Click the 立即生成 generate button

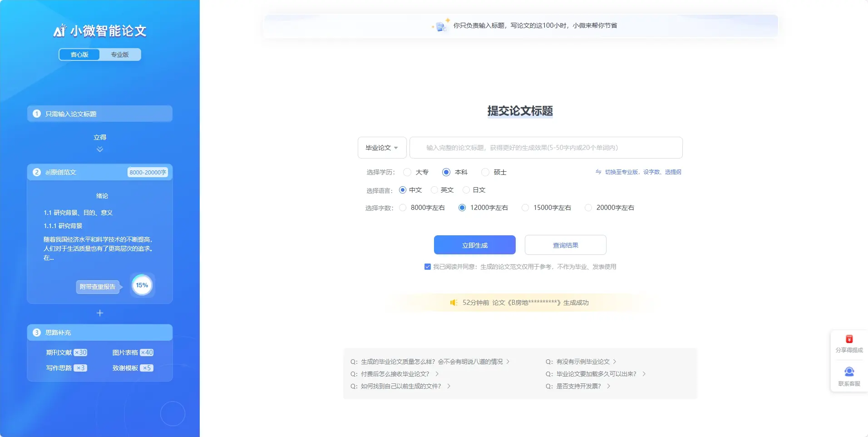click(x=474, y=245)
